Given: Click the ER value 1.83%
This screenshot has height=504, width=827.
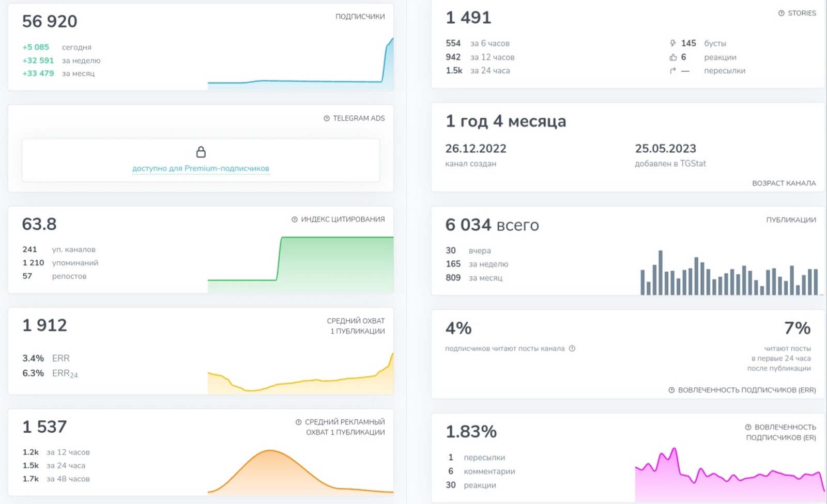Looking at the screenshot, I should tap(471, 432).
